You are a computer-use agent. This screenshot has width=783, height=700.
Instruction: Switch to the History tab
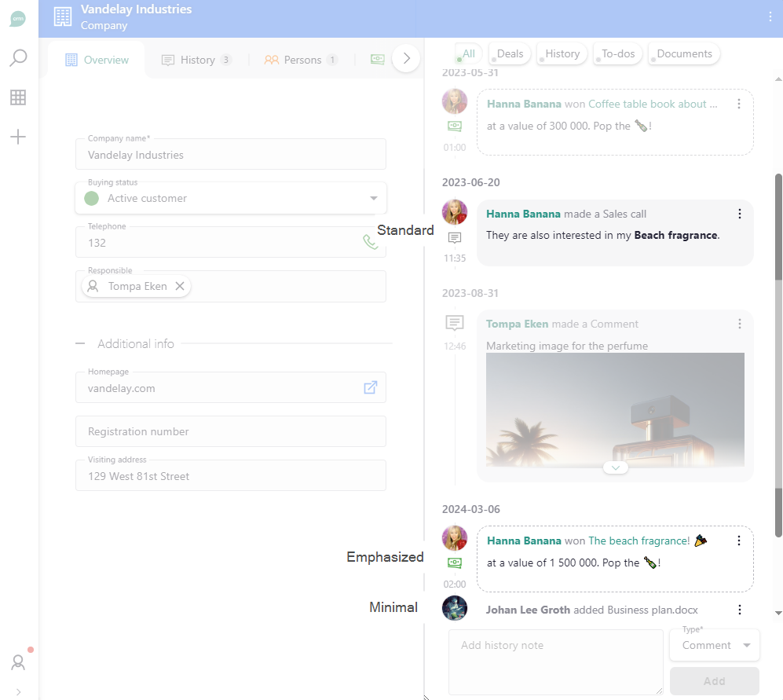pyautogui.click(x=196, y=60)
